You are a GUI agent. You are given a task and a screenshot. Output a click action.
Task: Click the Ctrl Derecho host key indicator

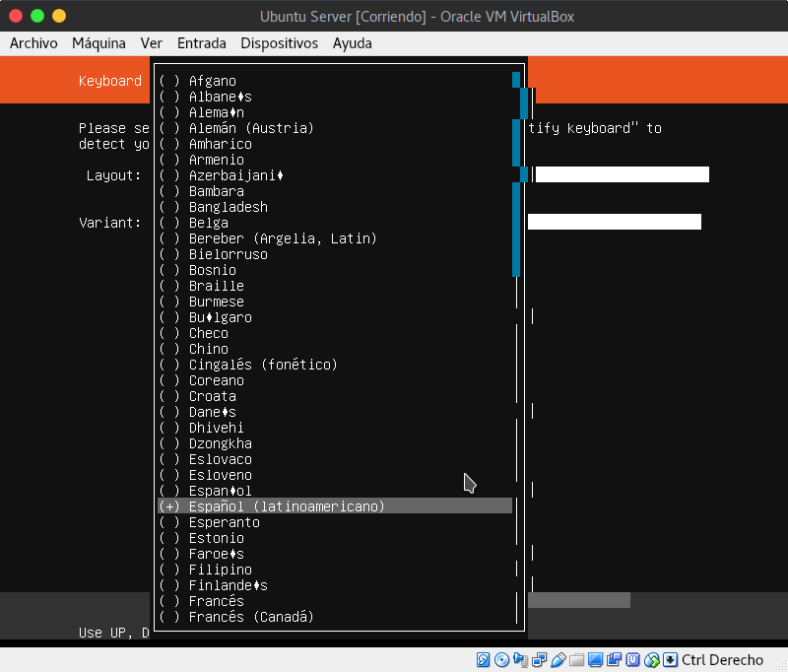(x=722, y=660)
